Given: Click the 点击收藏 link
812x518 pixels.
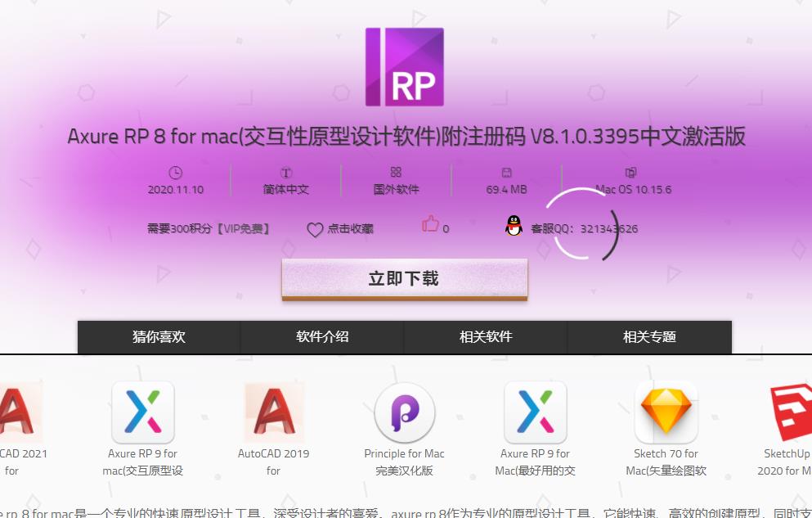Looking at the screenshot, I should [350, 229].
